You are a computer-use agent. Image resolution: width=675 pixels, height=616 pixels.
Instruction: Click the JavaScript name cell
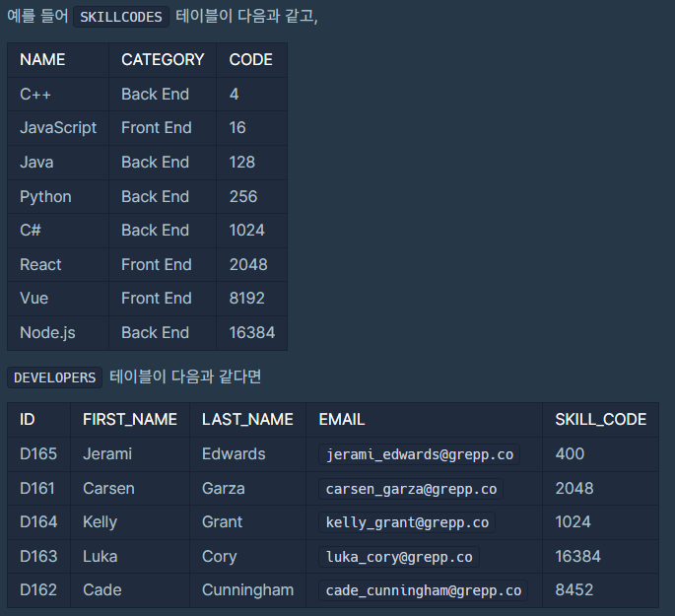[x=58, y=128]
